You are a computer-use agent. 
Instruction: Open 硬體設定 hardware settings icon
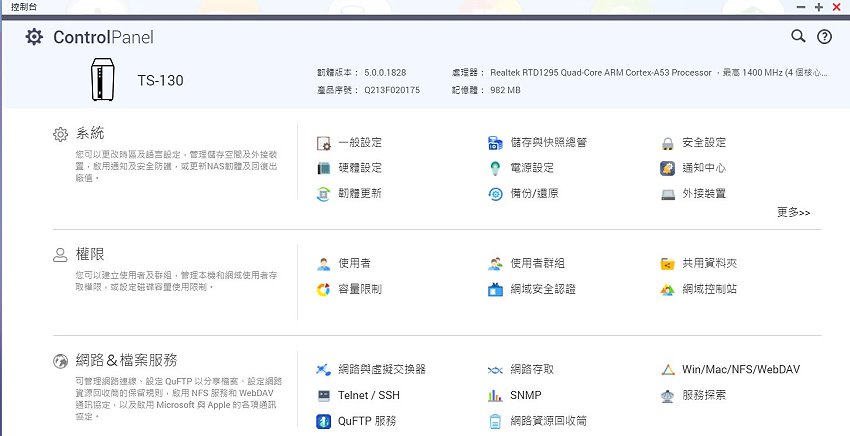pyautogui.click(x=324, y=168)
